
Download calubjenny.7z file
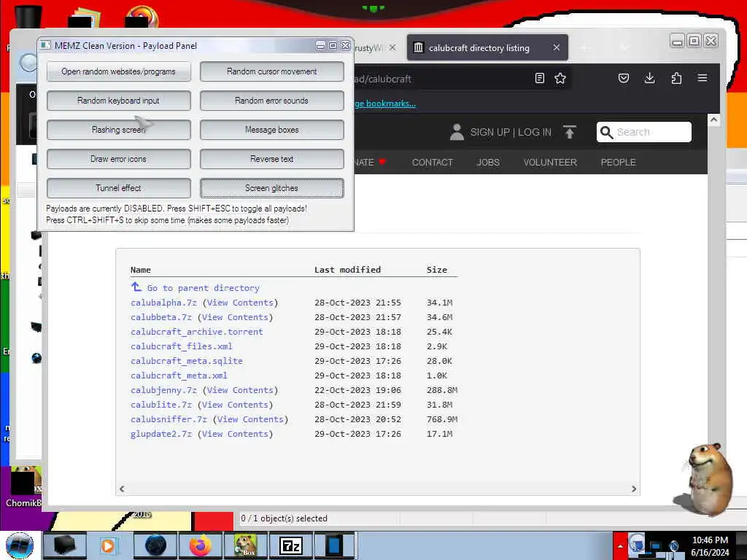click(163, 391)
